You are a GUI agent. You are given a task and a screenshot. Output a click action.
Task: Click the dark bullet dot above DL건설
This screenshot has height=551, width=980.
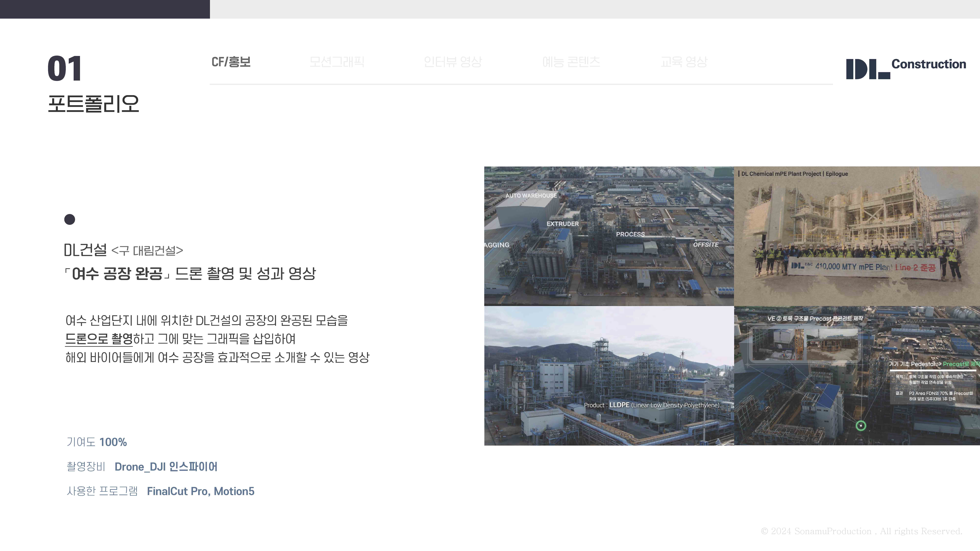[70, 219]
